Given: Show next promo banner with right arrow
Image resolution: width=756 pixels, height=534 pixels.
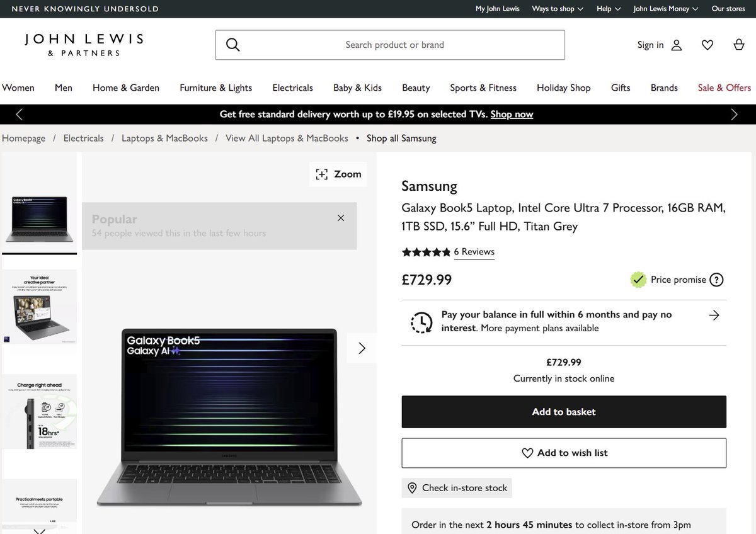Looking at the screenshot, I should pyautogui.click(x=734, y=114).
